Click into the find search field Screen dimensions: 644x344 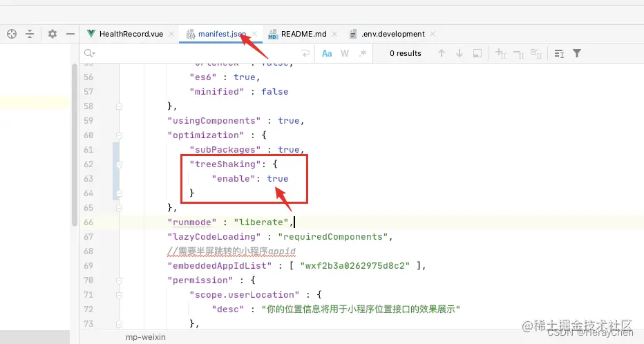point(197,53)
